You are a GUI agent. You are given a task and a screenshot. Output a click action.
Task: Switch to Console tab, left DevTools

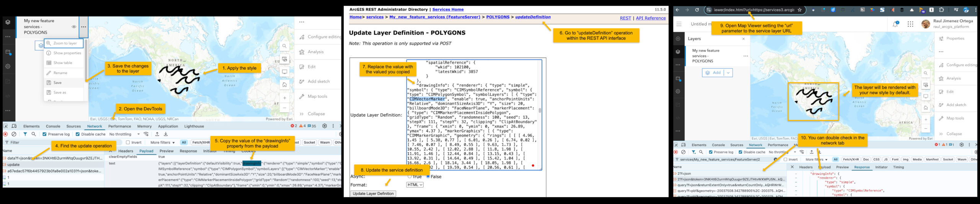pyautogui.click(x=53, y=126)
